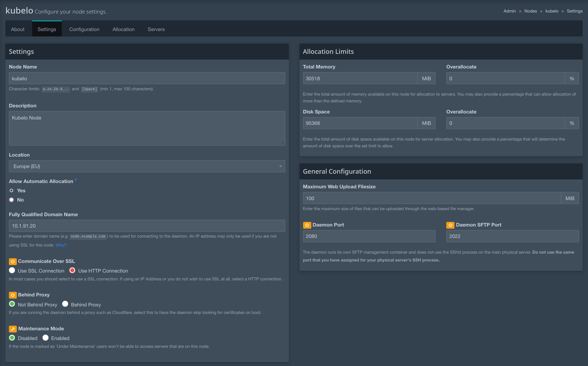Screen dimensions: 588x366
Task: Click the Settings breadcrumb item
Action: [x=574, y=11]
